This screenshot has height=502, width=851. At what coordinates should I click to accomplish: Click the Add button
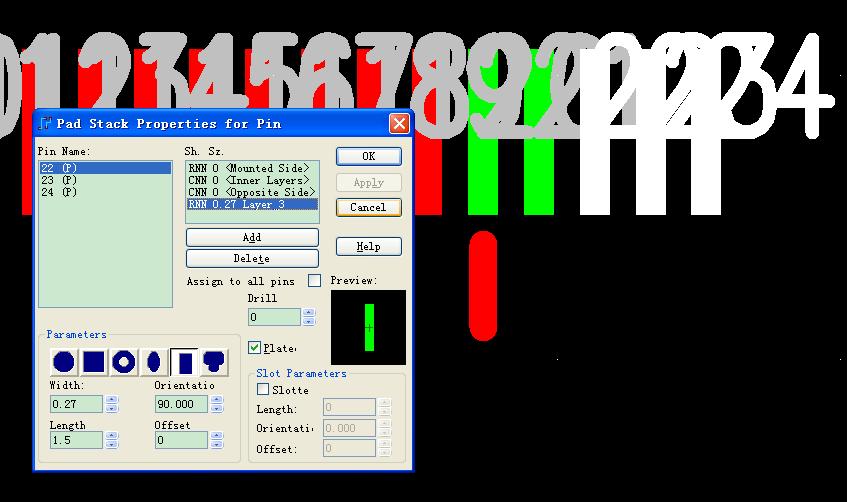click(x=252, y=237)
